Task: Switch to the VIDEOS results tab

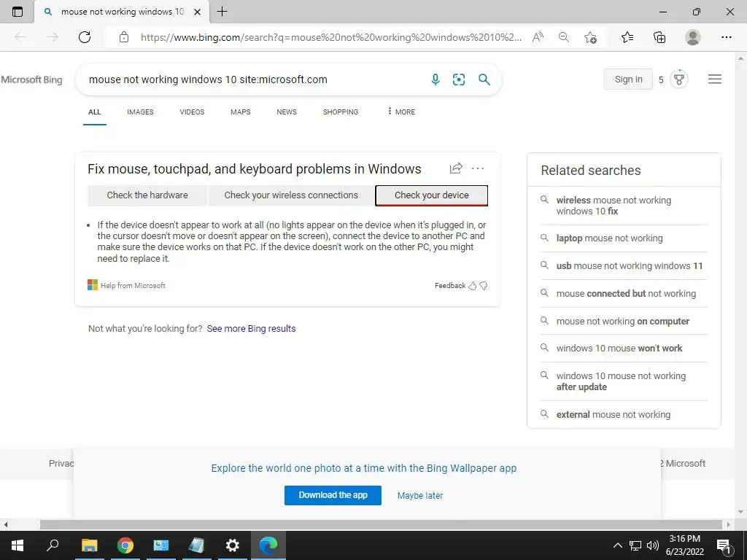Action: (x=192, y=112)
